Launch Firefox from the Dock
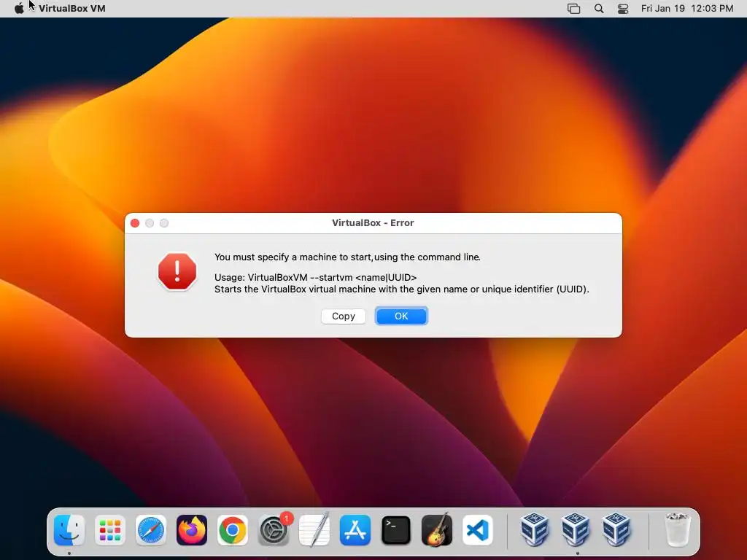747x560 pixels. coord(192,530)
